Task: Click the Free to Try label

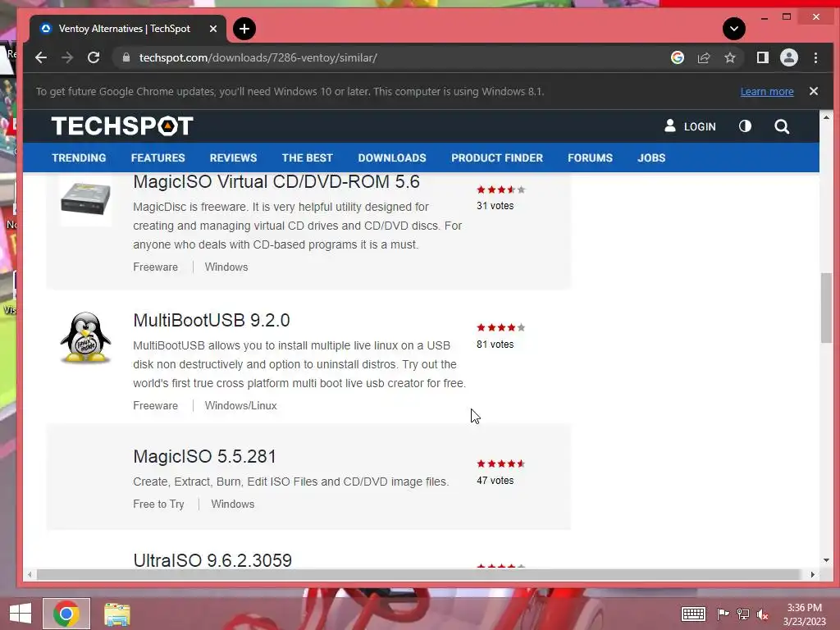Action: [x=158, y=504]
